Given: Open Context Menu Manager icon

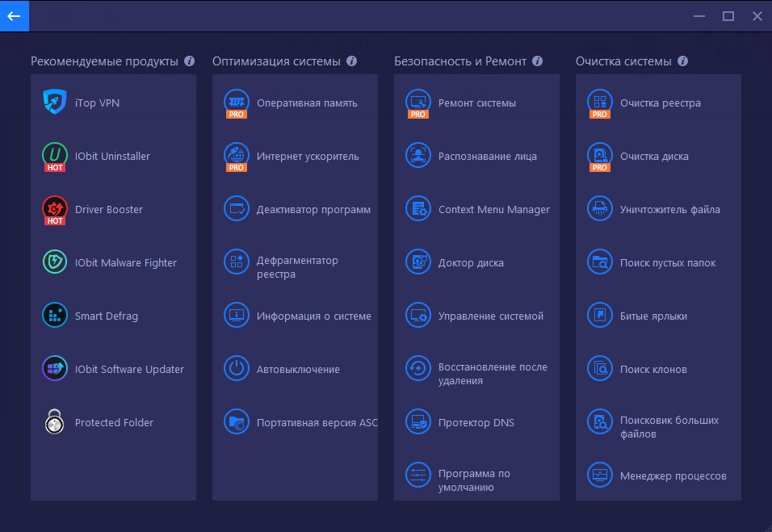Looking at the screenshot, I should [x=418, y=208].
